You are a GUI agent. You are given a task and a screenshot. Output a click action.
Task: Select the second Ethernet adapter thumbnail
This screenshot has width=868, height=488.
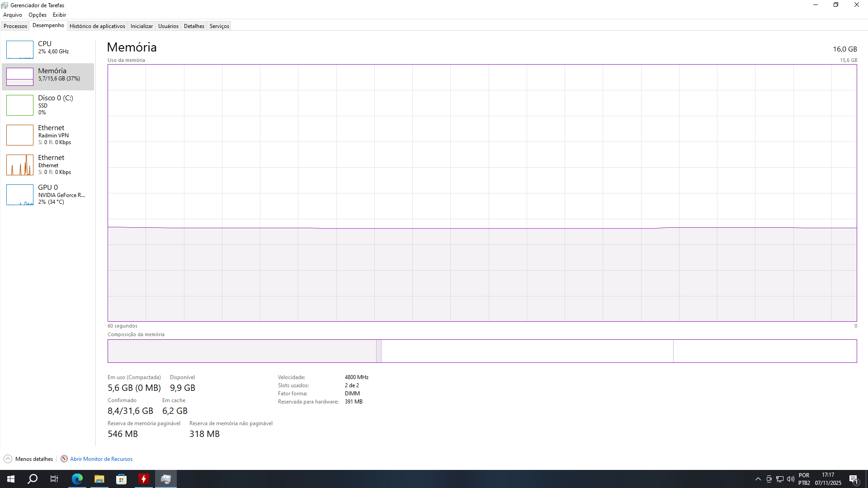click(20, 164)
